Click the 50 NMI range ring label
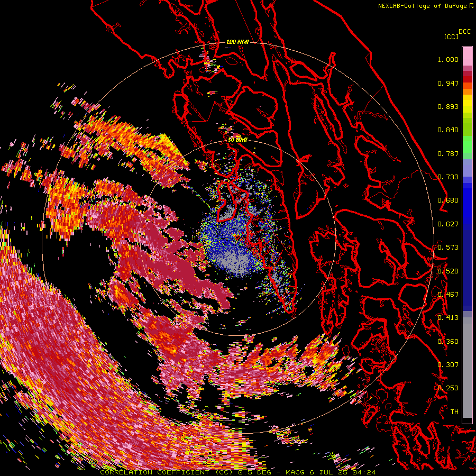 point(237,140)
